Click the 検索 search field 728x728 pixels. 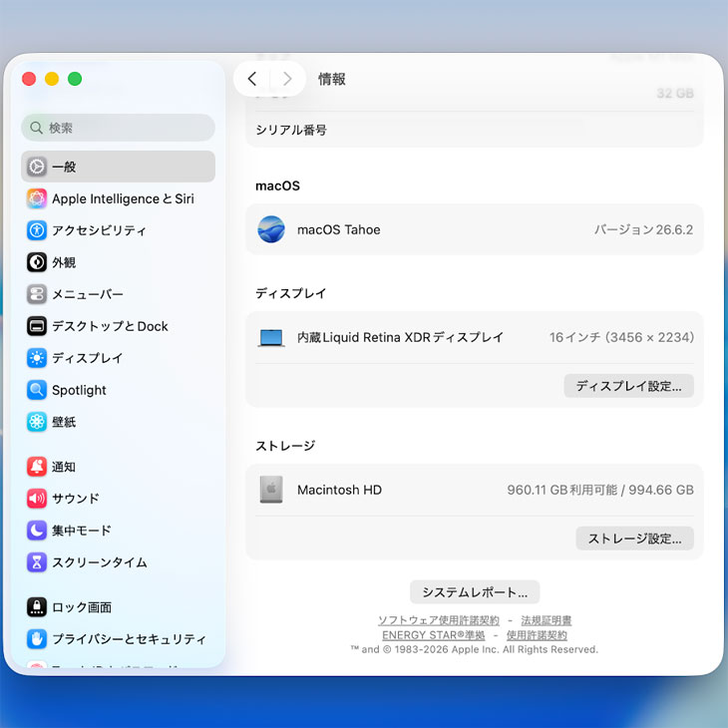point(118,128)
